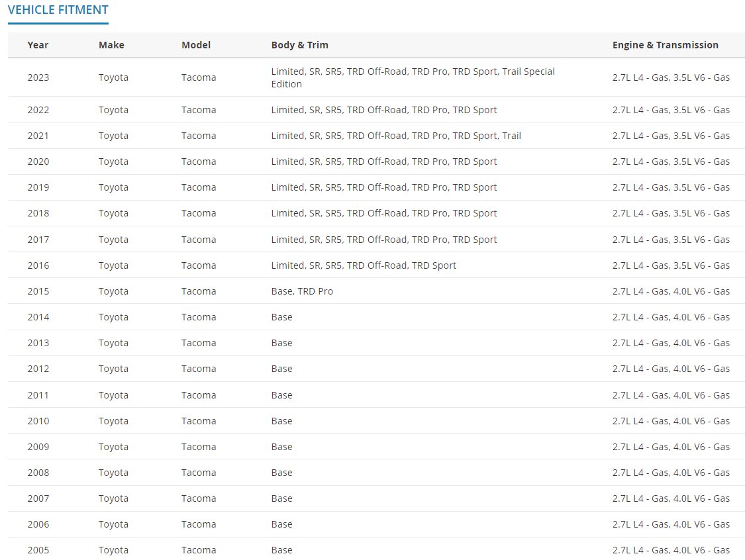Select the 2011 row's engine text
This screenshot has width=745, height=560.
coord(671,395)
